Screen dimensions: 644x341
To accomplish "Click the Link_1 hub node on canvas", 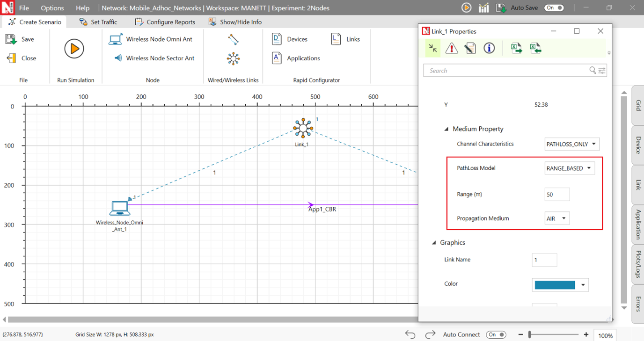I will pyautogui.click(x=303, y=128).
